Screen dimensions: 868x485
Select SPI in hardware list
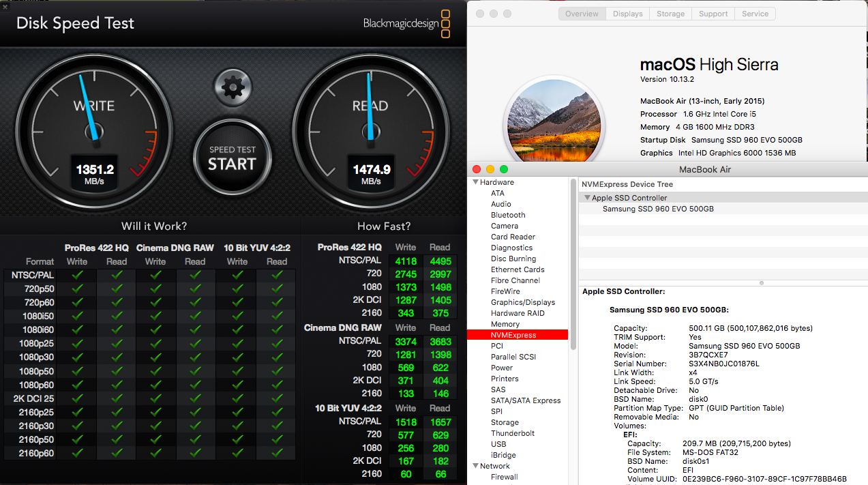tap(496, 411)
